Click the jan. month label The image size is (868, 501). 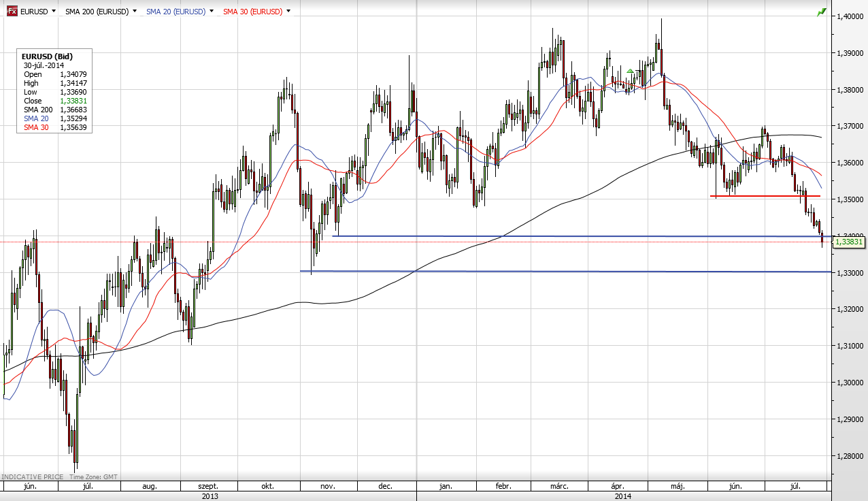[x=446, y=487]
